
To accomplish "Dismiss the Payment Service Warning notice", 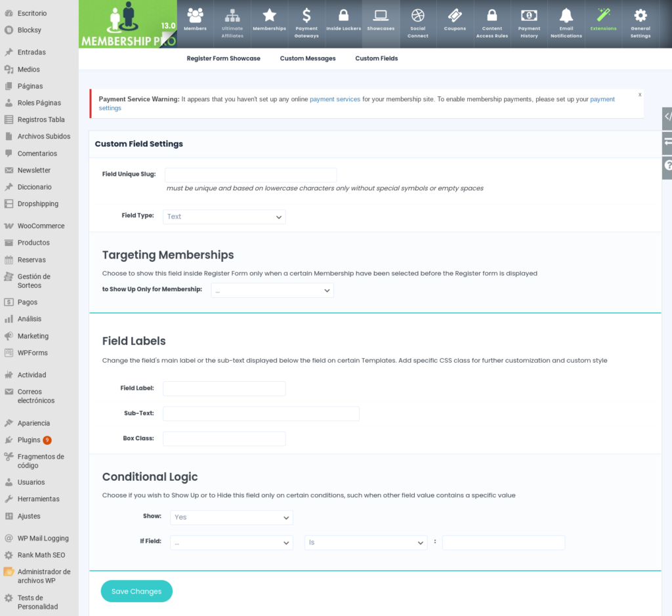I will (640, 94).
